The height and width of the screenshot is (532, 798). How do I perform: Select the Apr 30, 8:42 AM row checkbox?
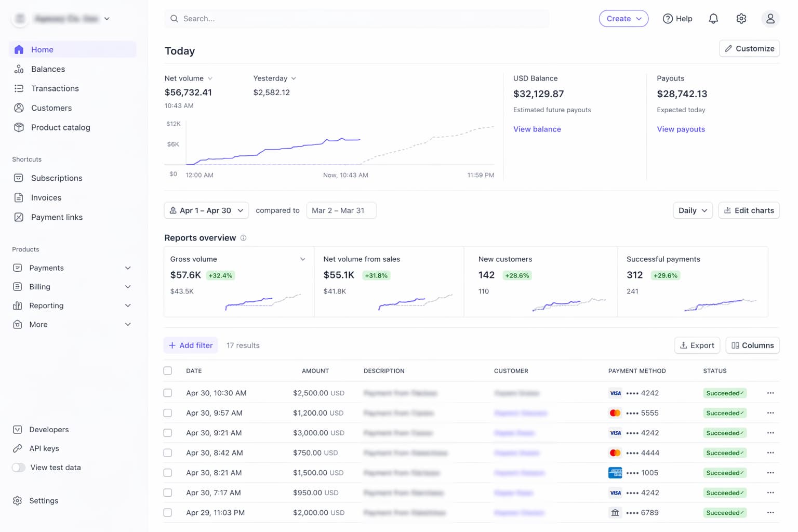click(167, 453)
